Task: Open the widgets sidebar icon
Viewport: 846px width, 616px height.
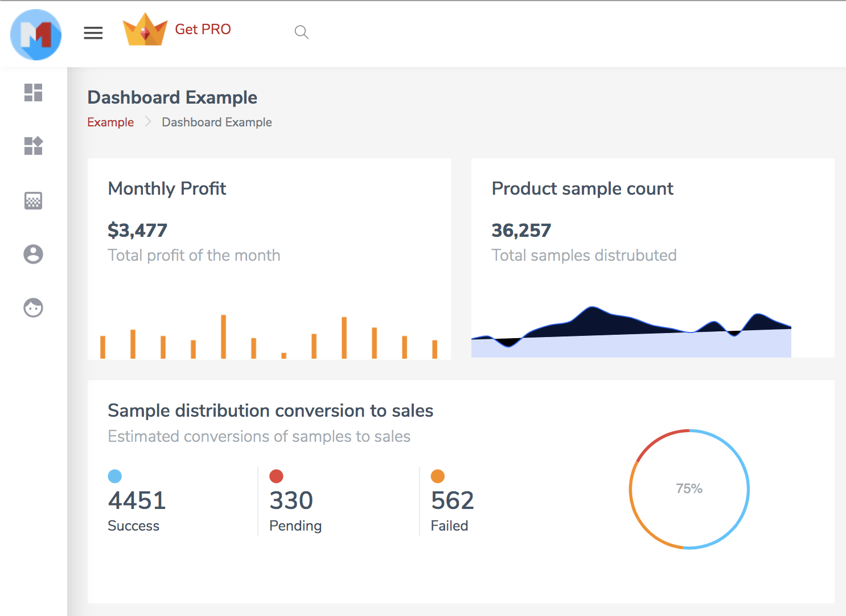Action: click(x=34, y=146)
